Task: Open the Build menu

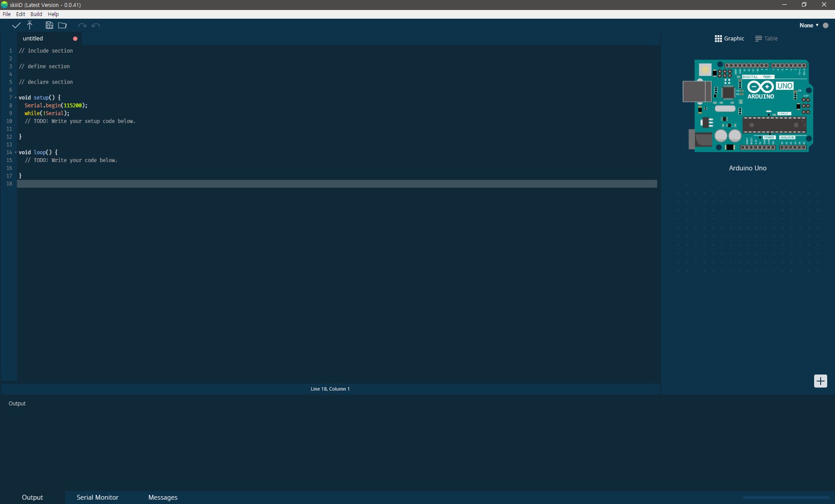Action: point(36,14)
